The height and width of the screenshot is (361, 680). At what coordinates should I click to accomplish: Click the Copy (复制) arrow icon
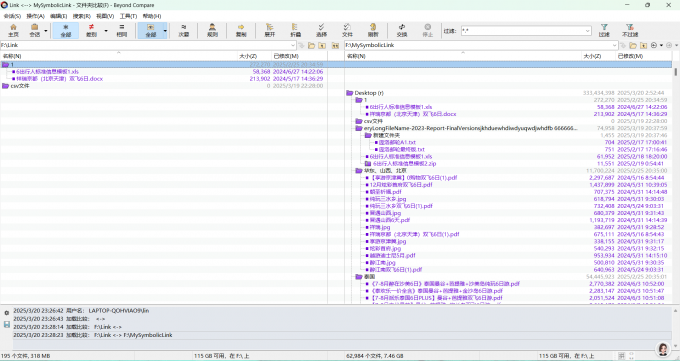click(241, 30)
